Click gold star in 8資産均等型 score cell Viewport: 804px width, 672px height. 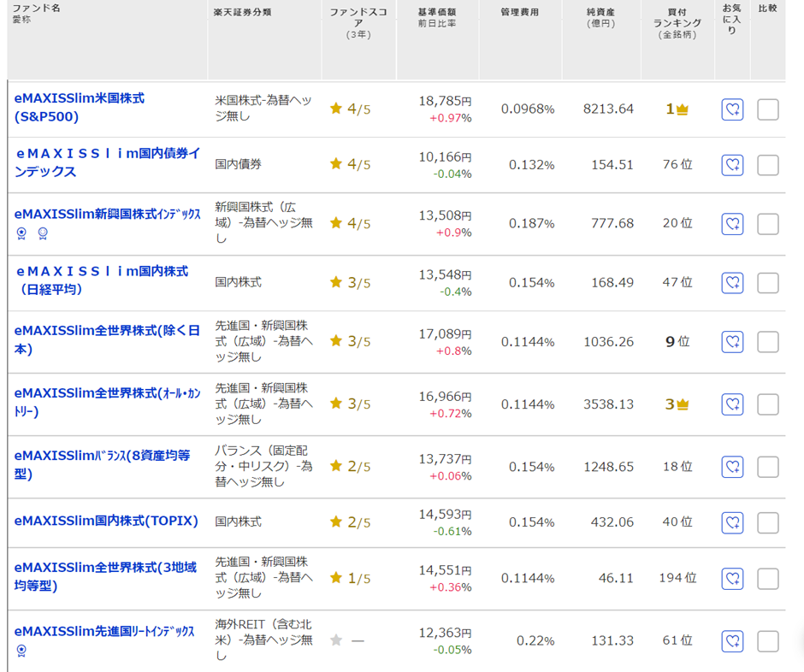click(336, 466)
